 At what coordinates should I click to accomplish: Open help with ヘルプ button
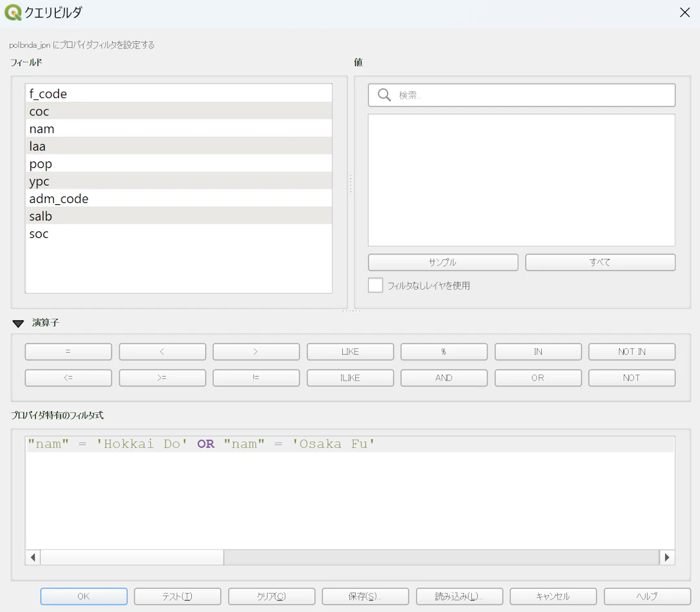(647, 596)
